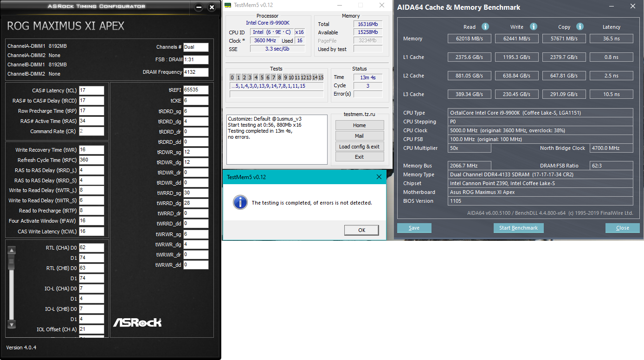Click the tRDRD_sg field
Image resolution: width=644 pixels, height=360 pixels.
point(196,111)
